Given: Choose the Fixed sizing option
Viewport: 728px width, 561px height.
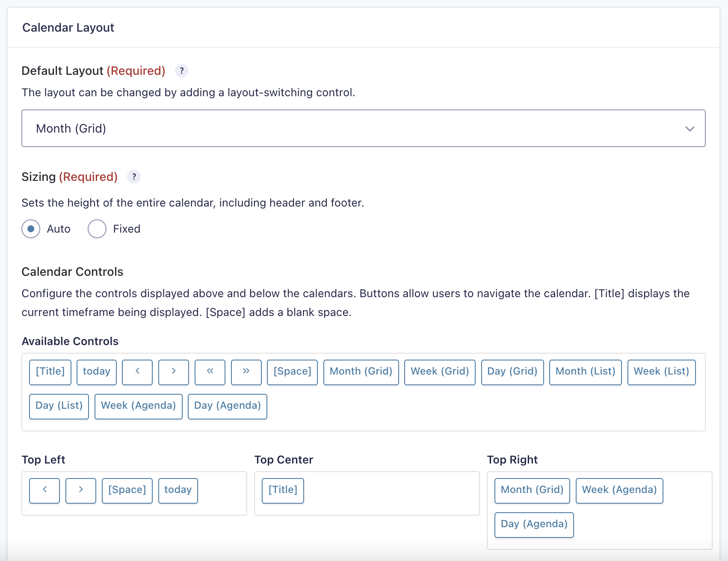Looking at the screenshot, I should pyautogui.click(x=97, y=229).
